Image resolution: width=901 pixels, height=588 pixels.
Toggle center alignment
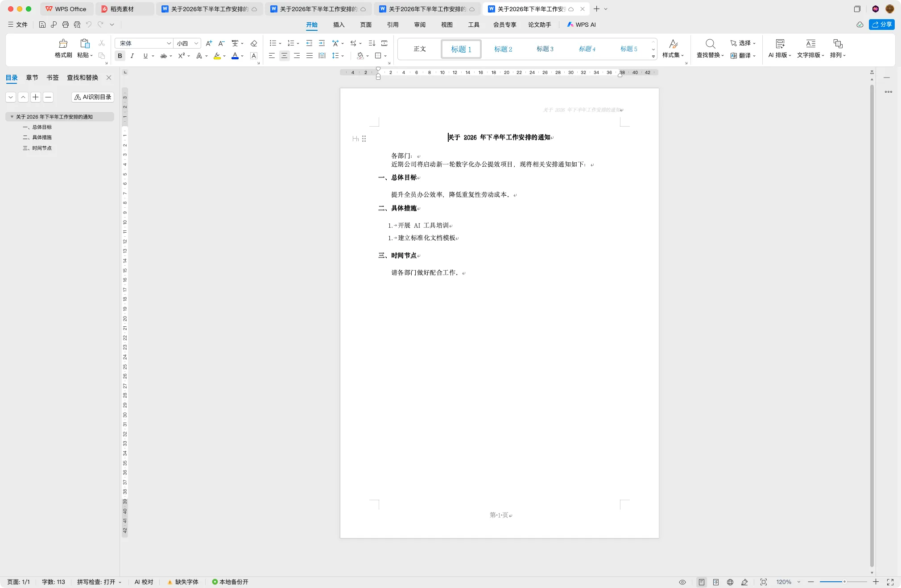pos(284,56)
